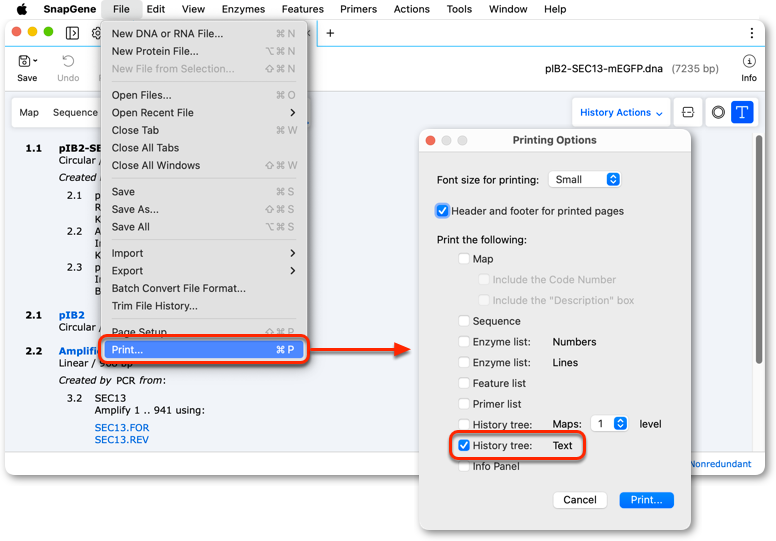Select Print... in File menu
Screen dimensions: 776x541
[x=203, y=349]
